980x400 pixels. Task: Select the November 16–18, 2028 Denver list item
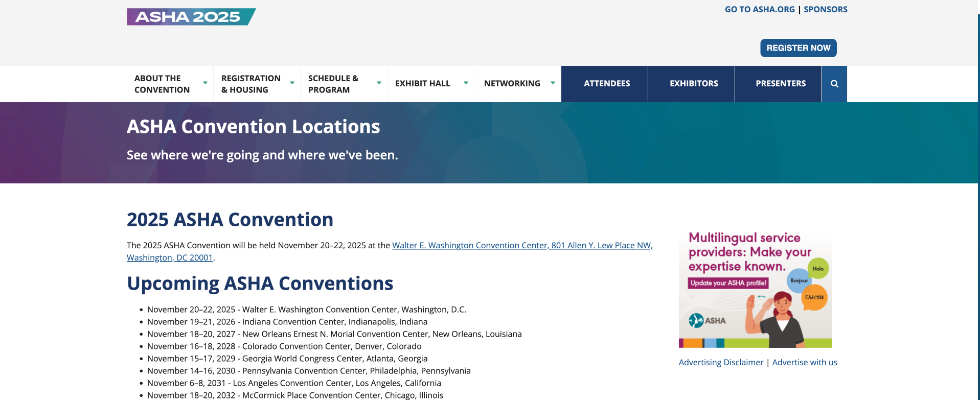tap(284, 346)
